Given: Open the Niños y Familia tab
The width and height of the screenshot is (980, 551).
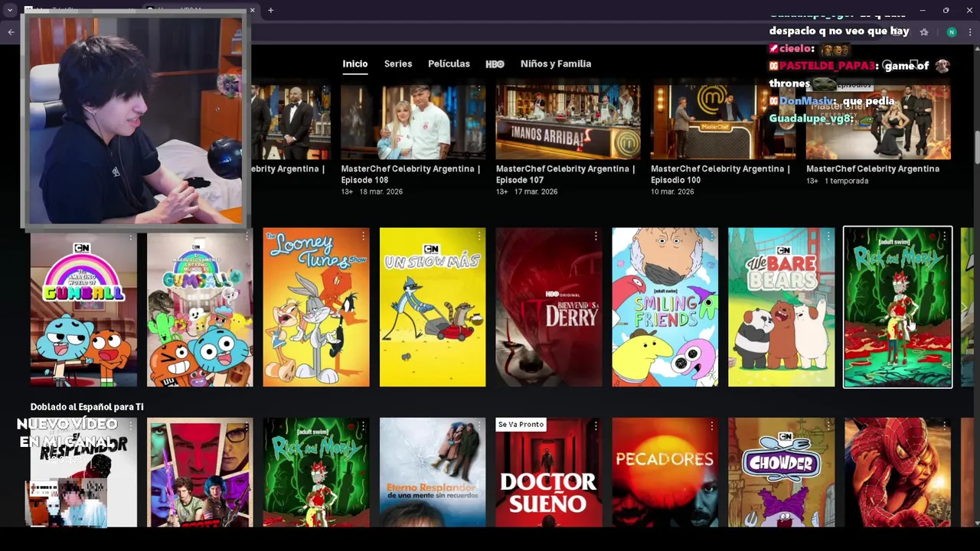Looking at the screenshot, I should 556,64.
